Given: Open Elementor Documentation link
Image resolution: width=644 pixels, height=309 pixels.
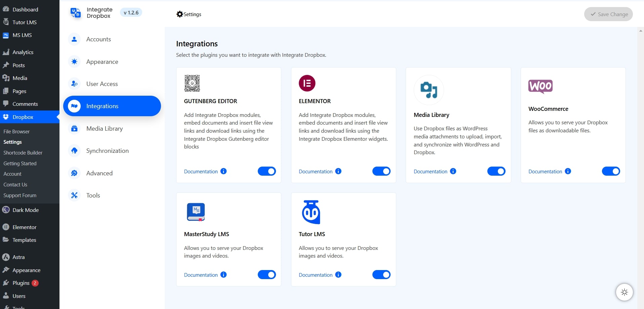Looking at the screenshot, I should click(316, 171).
